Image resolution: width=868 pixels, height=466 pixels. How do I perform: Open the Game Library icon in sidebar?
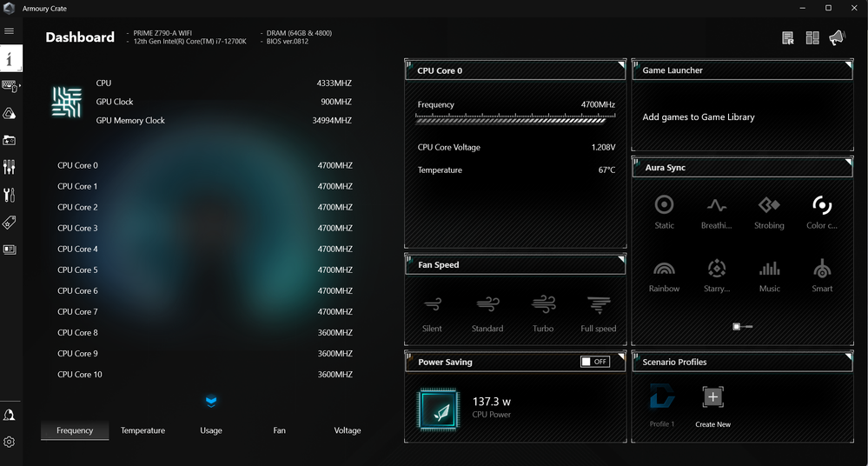[x=10, y=140]
